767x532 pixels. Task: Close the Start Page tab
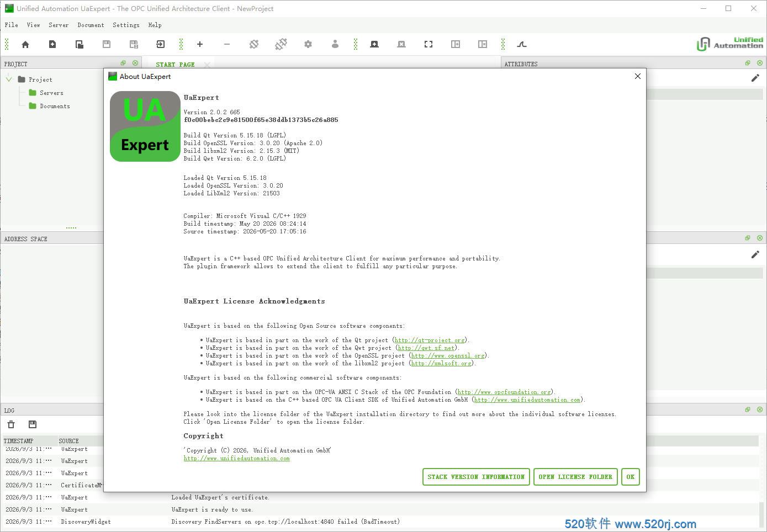(x=207, y=65)
